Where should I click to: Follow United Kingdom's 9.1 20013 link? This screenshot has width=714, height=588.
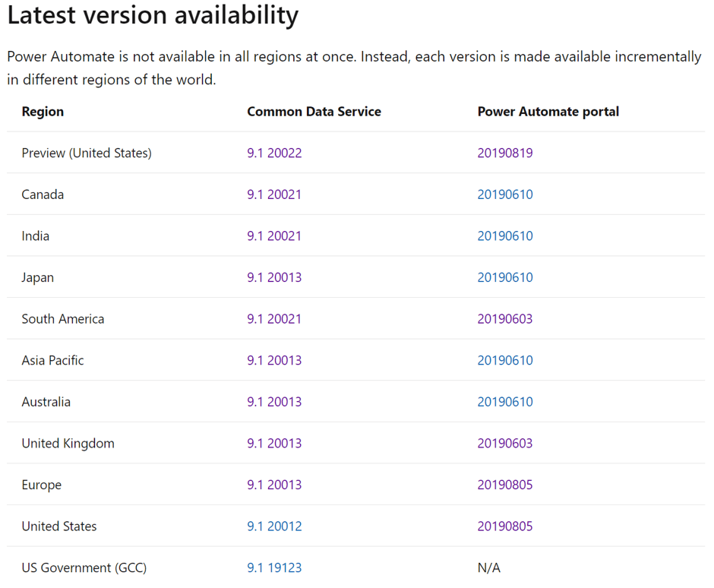pos(274,443)
